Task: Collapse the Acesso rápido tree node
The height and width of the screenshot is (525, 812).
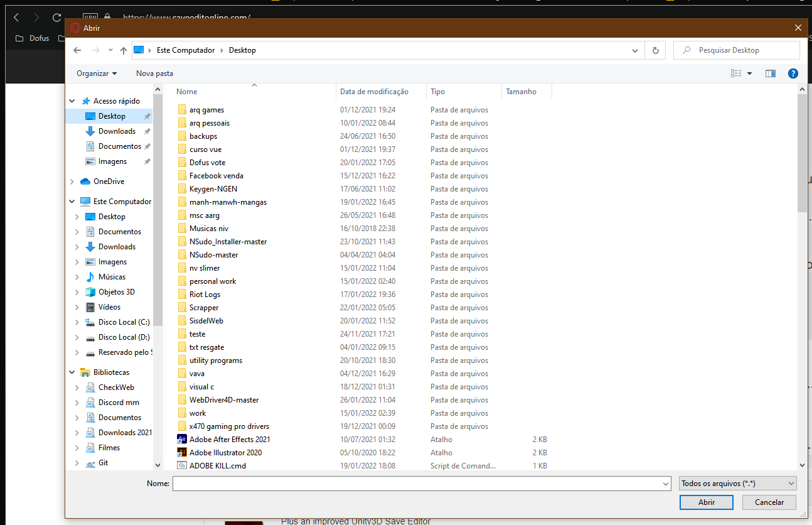Action: [72, 101]
